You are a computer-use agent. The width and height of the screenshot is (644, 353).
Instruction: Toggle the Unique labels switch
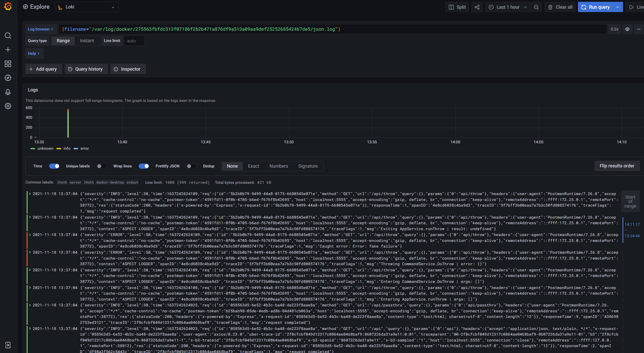(x=102, y=166)
